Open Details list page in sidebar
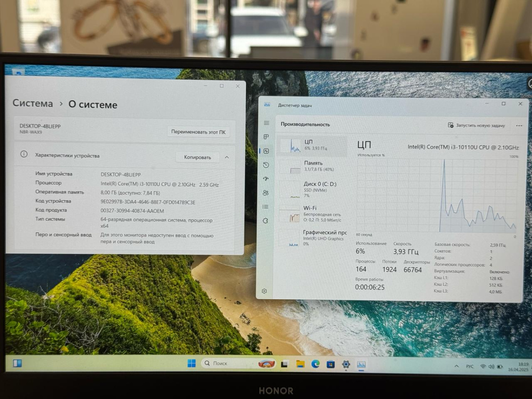532x399 pixels. pyautogui.click(x=266, y=207)
